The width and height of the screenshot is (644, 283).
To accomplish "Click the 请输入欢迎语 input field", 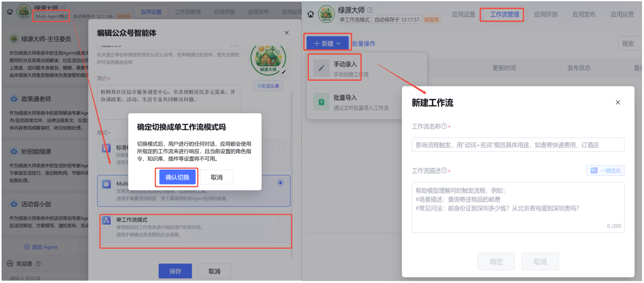I will click(x=47, y=277).
